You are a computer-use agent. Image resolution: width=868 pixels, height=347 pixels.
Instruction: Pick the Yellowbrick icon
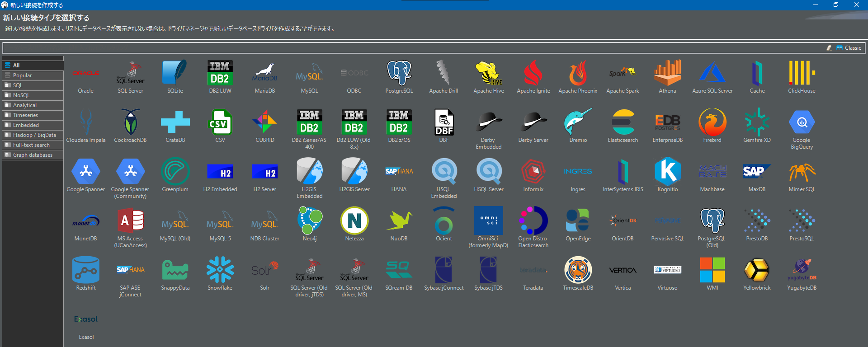click(757, 270)
